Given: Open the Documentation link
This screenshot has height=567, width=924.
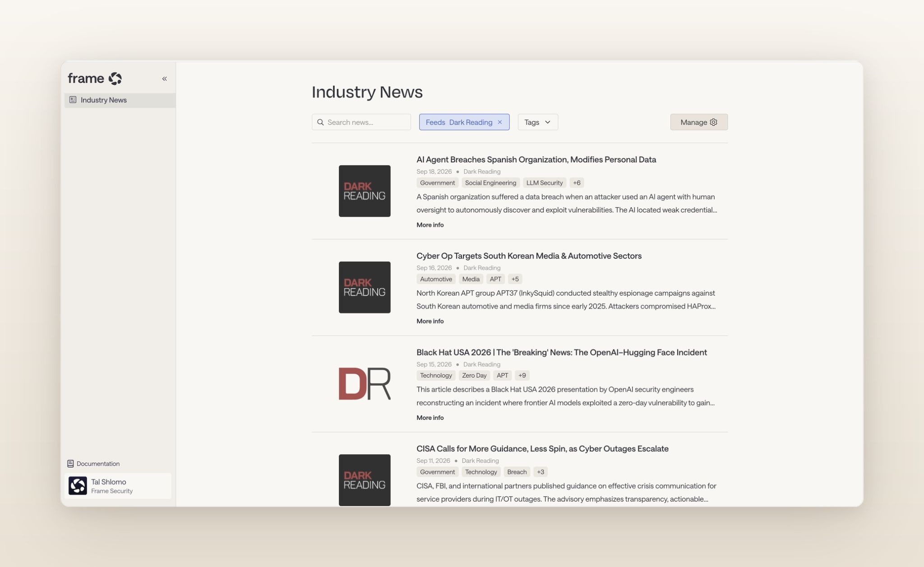Looking at the screenshot, I should pos(94,464).
